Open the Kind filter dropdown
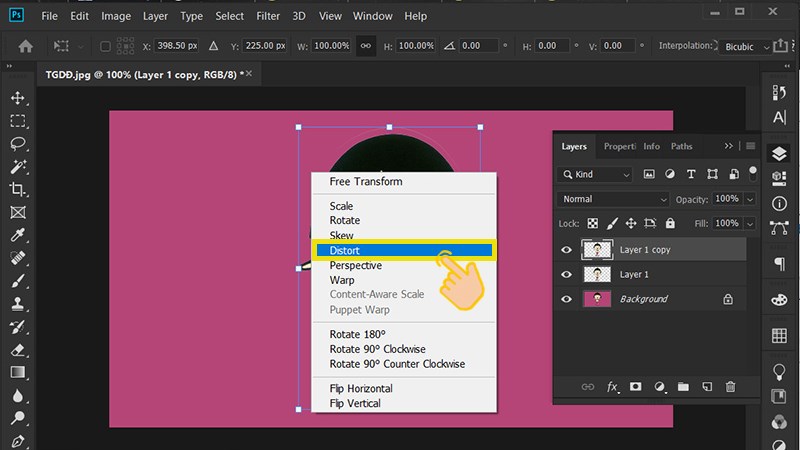 pyautogui.click(x=595, y=174)
